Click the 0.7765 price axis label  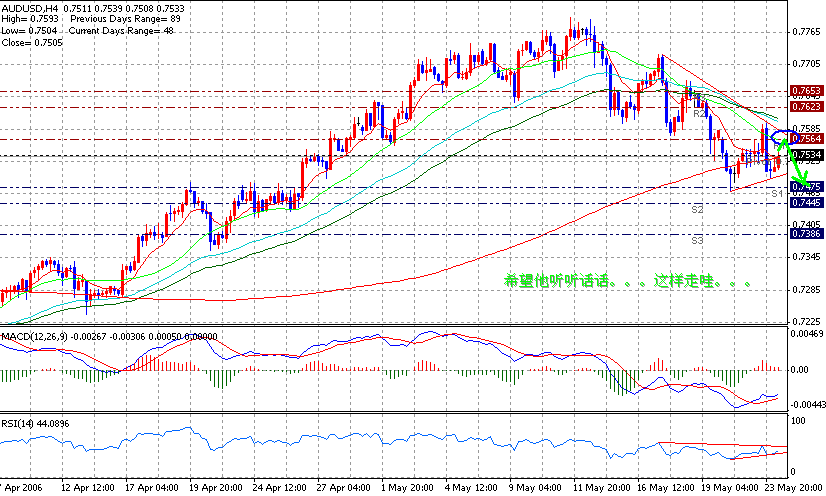(x=806, y=32)
